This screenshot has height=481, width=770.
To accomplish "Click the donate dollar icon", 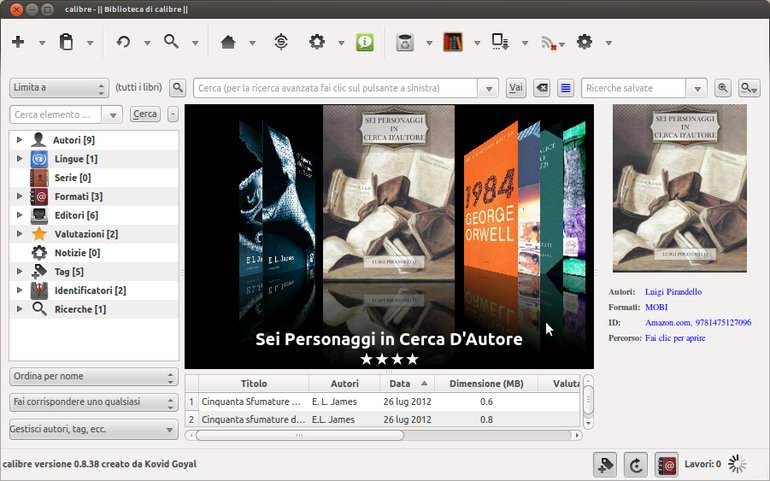I will coord(281,42).
